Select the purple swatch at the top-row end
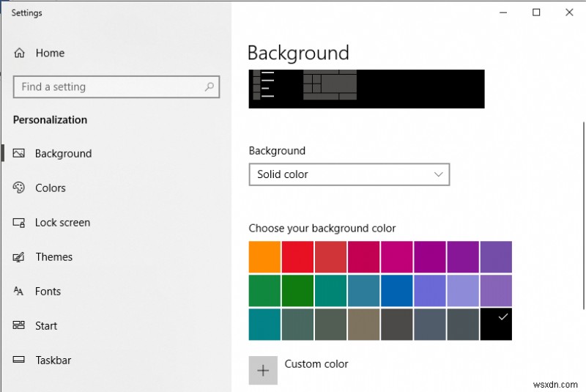 496,256
